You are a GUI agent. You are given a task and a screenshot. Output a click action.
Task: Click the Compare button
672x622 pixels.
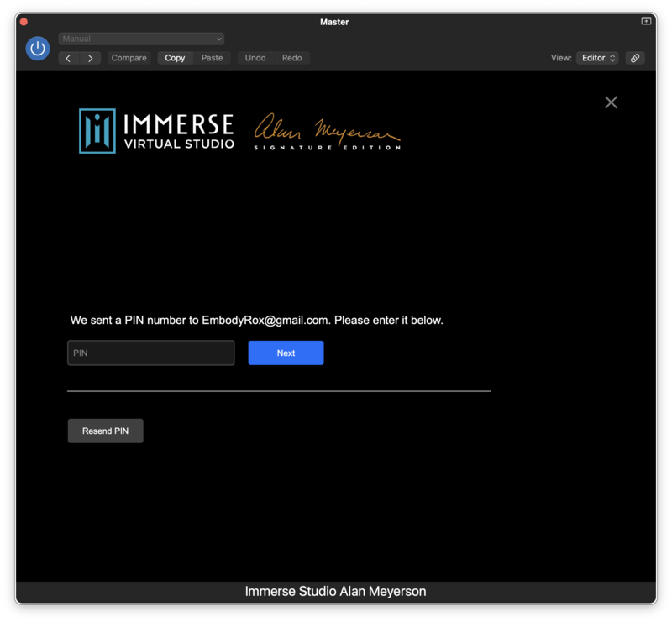[x=129, y=58]
